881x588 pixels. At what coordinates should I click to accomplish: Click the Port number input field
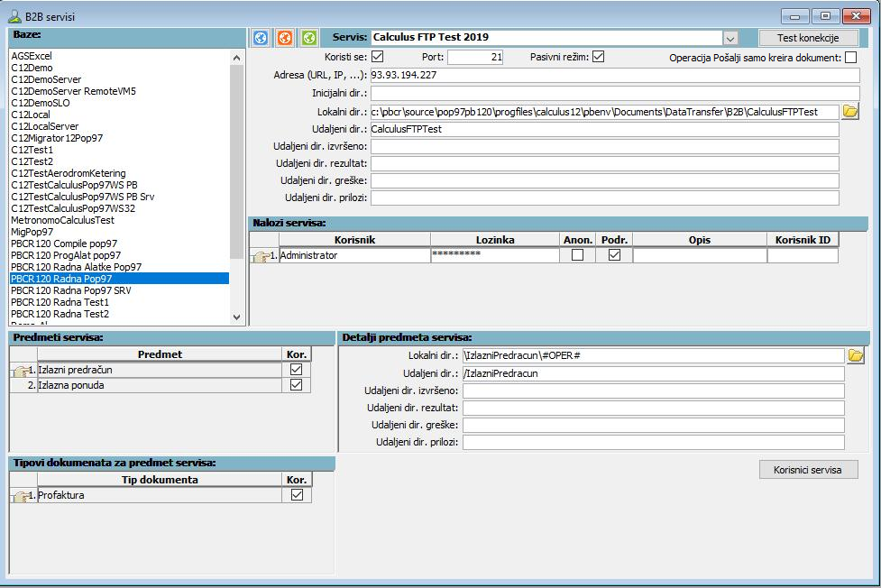[475, 58]
